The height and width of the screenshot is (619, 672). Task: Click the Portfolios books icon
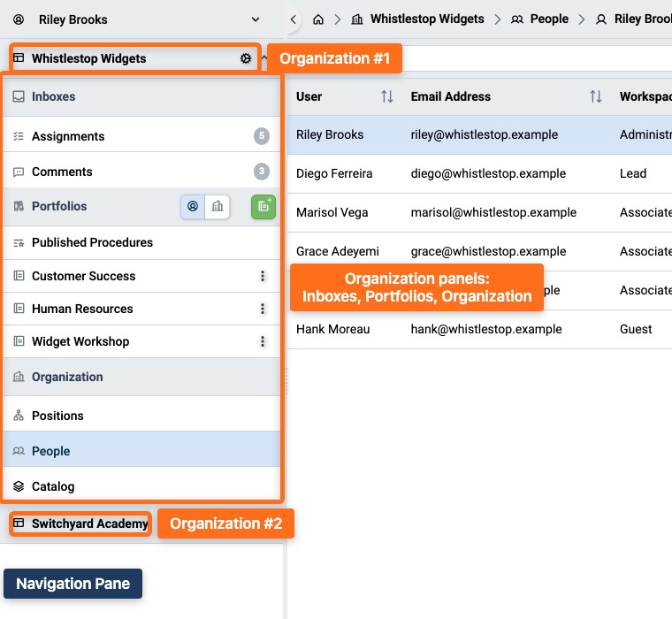coord(19,206)
